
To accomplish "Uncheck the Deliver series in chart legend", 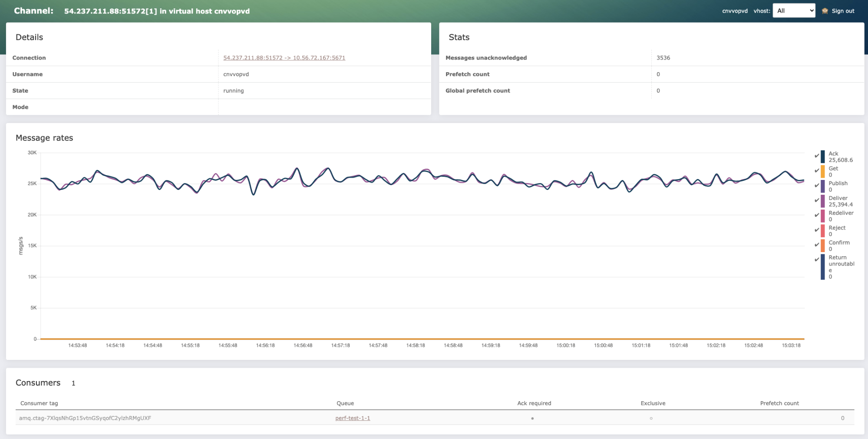I will click(x=817, y=200).
